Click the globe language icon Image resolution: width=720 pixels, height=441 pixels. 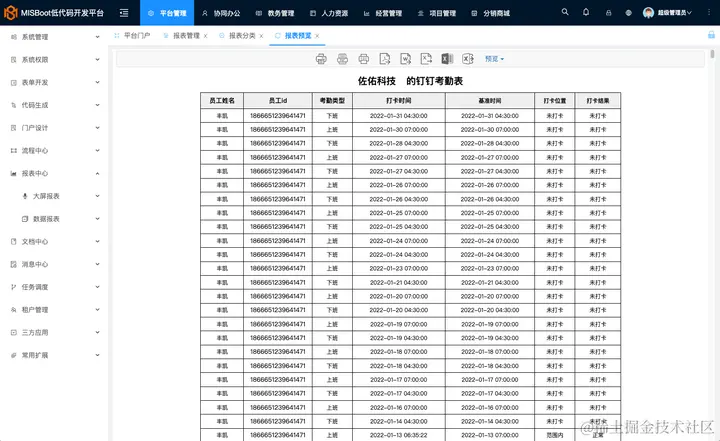629,13
